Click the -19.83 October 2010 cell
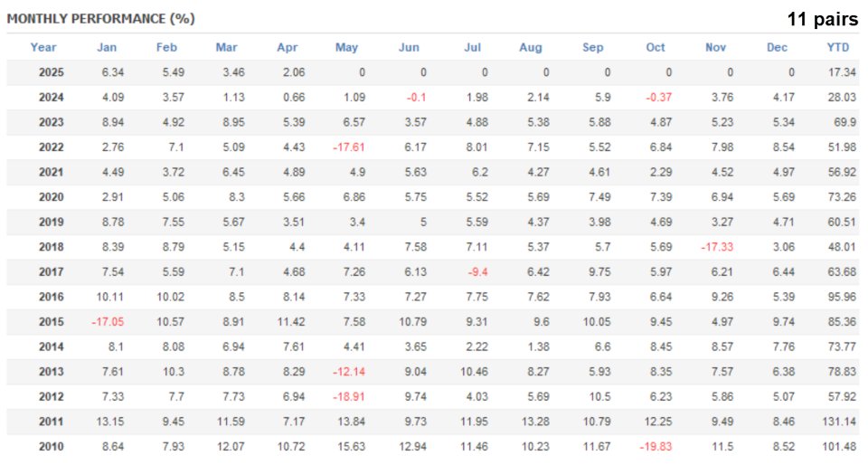The width and height of the screenshot is (868, 465). tap(656, 446)
